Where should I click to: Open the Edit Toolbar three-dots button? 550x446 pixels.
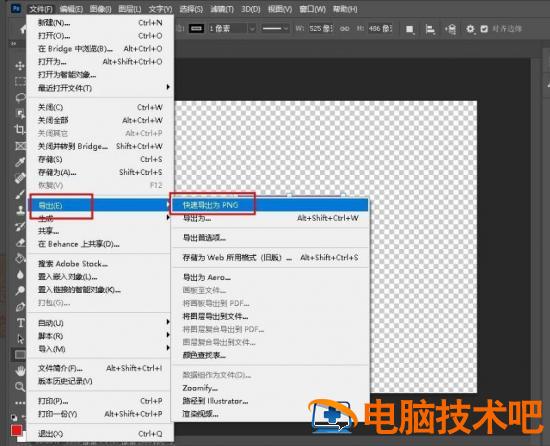tap(20, 403)
